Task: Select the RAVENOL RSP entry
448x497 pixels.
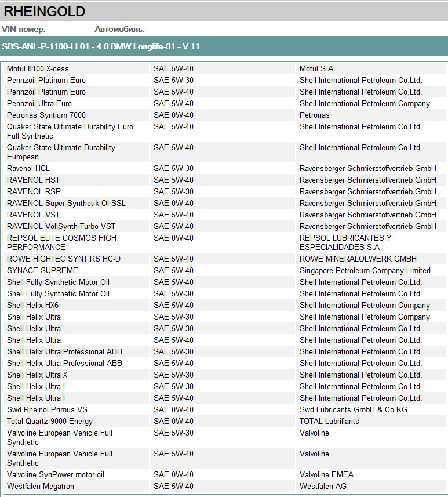Action: (34, 191)
